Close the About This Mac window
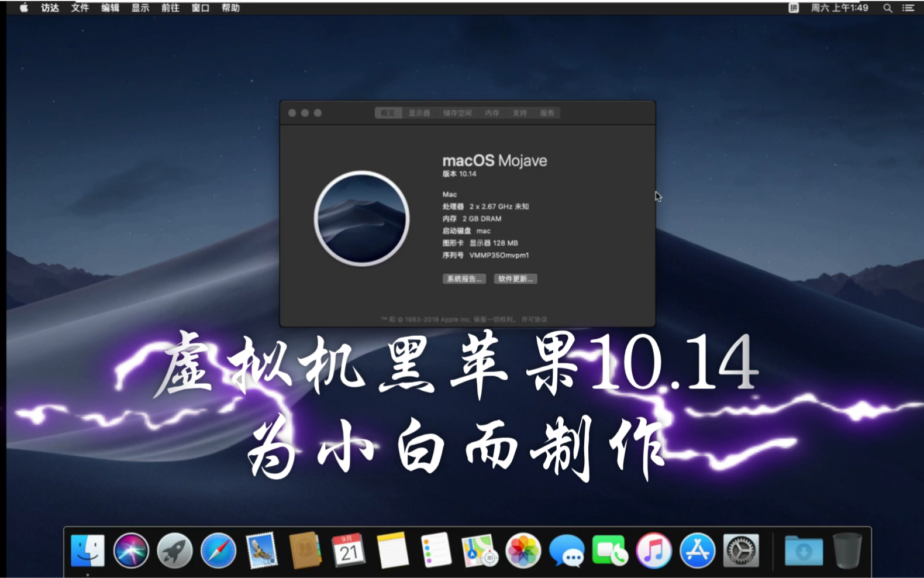The width and height of the screenshot is (924, 578). pos(292,113)
